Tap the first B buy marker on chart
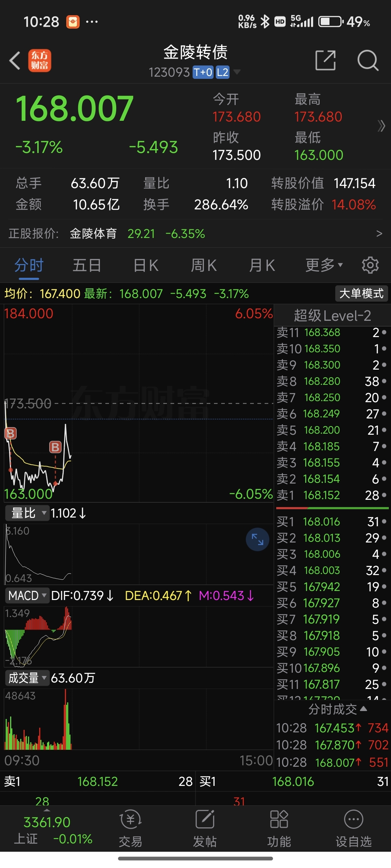 click(x=10, y=433)
